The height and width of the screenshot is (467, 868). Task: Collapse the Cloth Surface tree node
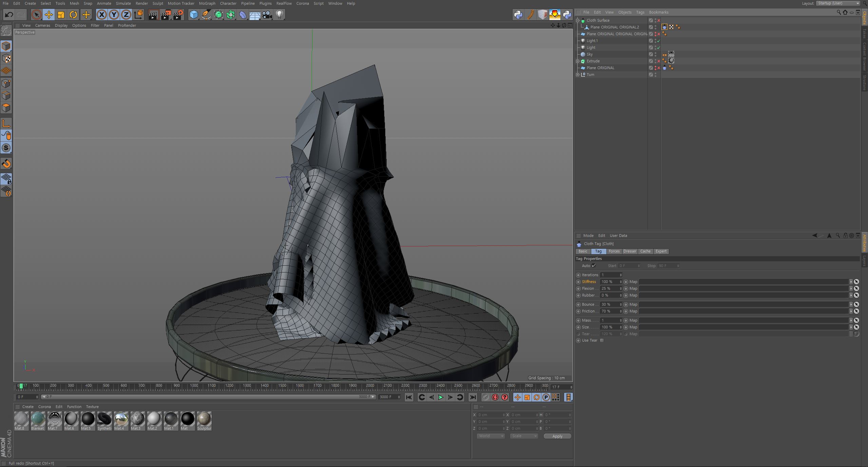click(578, 20)
